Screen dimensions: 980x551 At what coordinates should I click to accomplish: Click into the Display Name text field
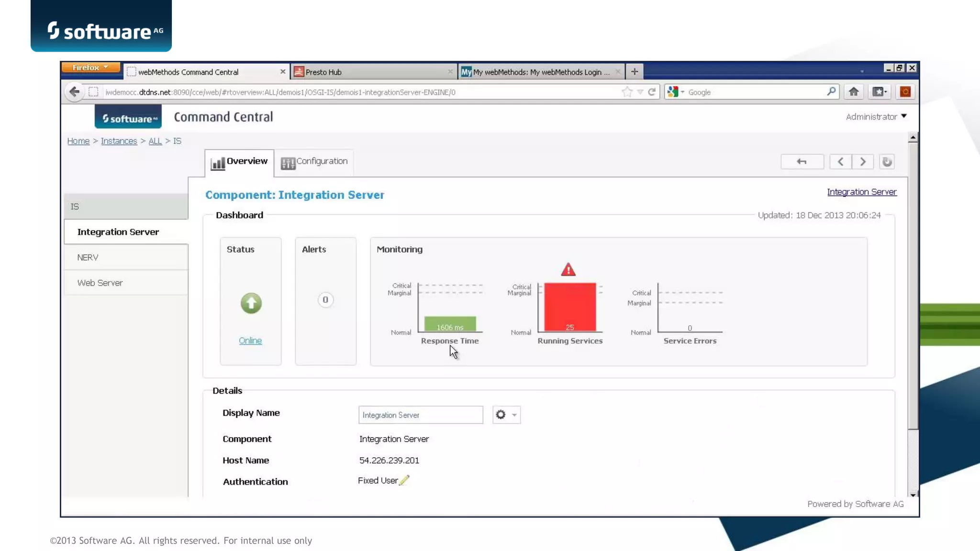click(x=420, y=415)
